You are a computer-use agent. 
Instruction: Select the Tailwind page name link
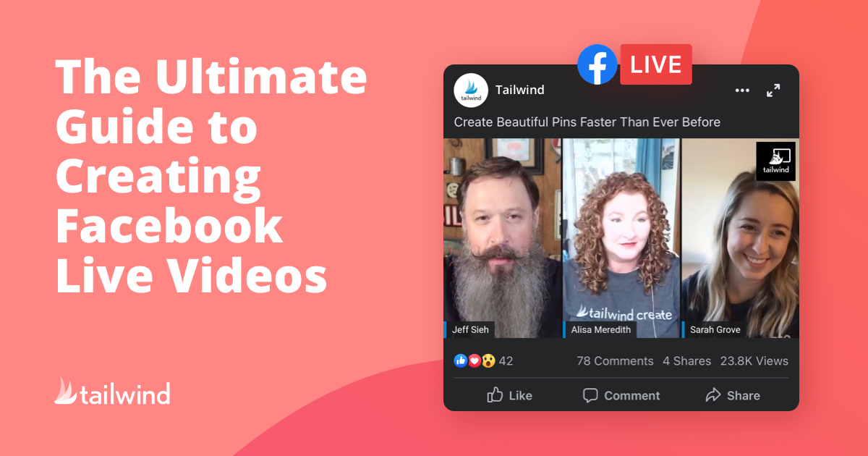coord(519,90)
